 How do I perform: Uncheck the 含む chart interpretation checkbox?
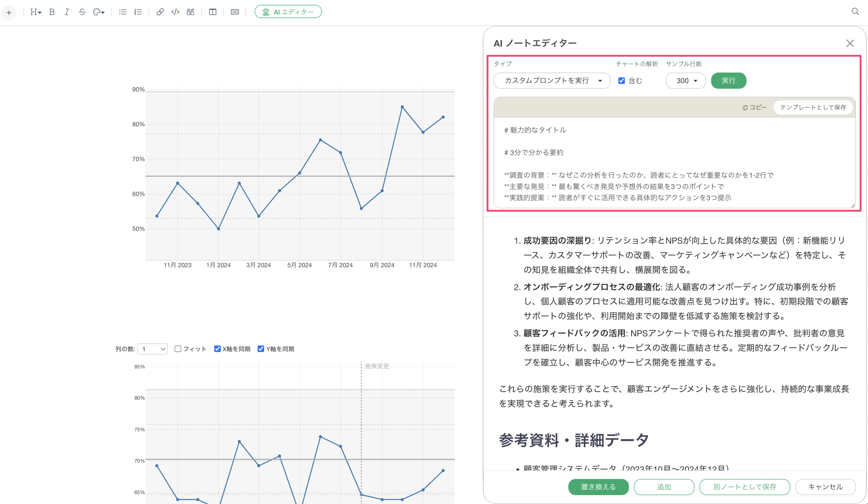coord(621,81)
